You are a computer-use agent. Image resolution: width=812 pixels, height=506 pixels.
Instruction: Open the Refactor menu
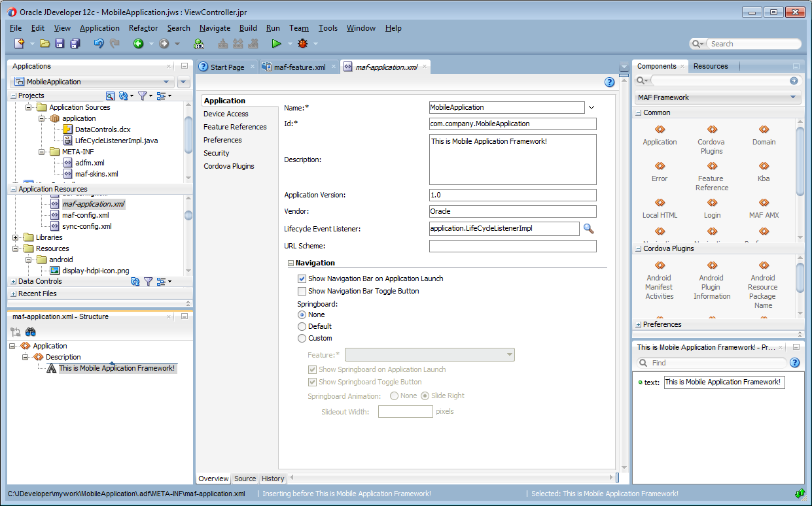(x=143, y=28)
